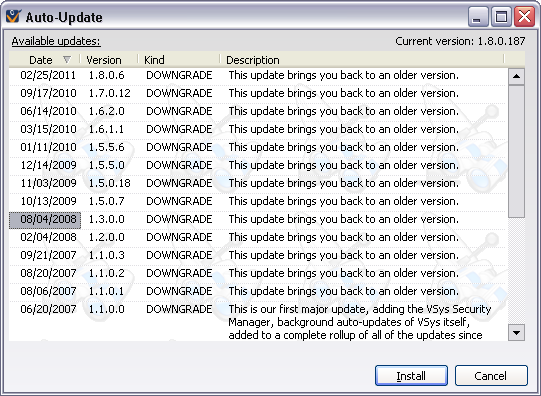Click the scrollbar up arrow
The width and height of the screenshot is (541, 396).
516,76
